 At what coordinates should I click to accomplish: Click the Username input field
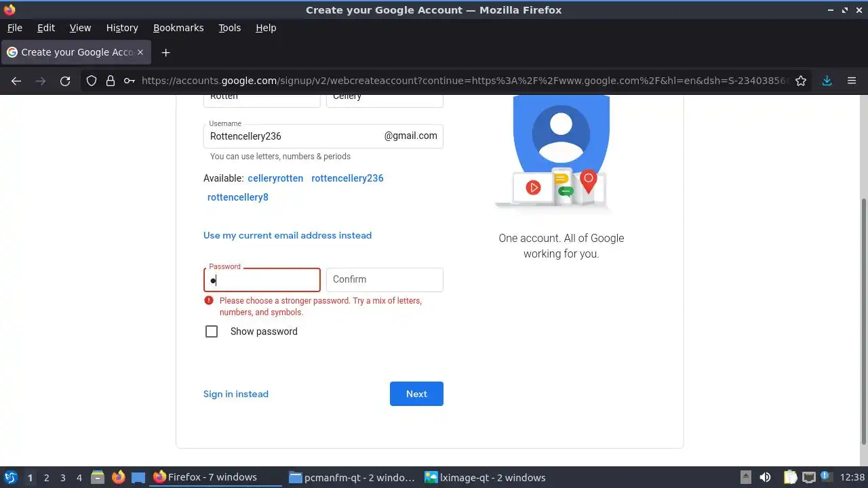click(323, 136)
